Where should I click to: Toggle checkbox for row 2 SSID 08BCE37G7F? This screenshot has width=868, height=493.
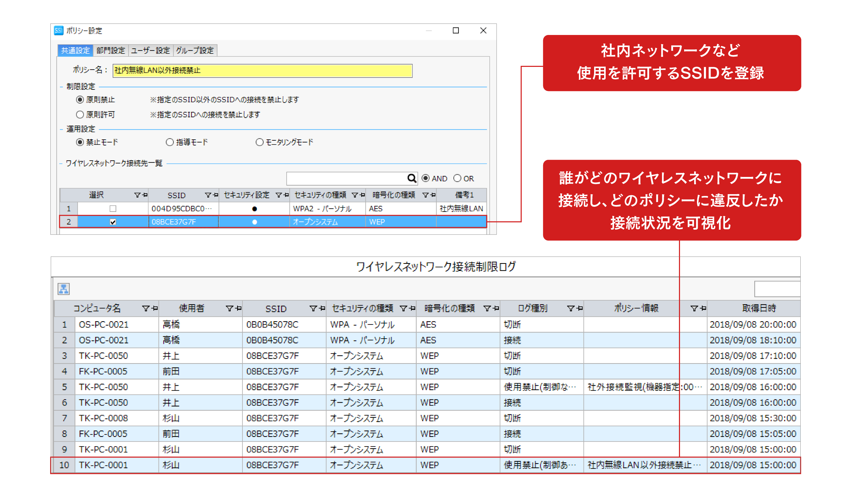[x=108, y=221]
